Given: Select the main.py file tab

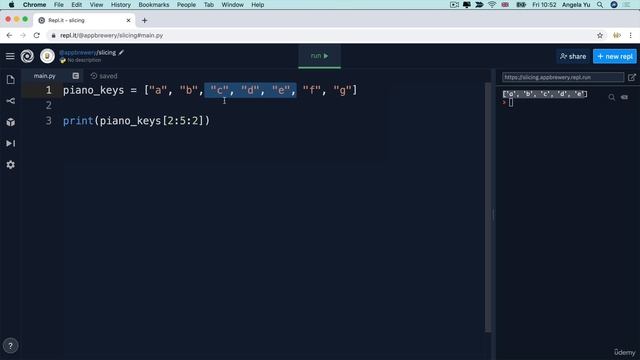Looking at the screenshot, I should coord(44,76).
